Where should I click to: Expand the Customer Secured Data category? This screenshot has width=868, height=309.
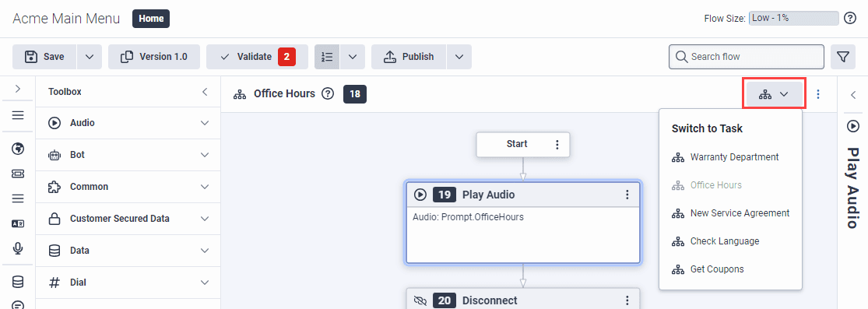[x=204, y=219]
